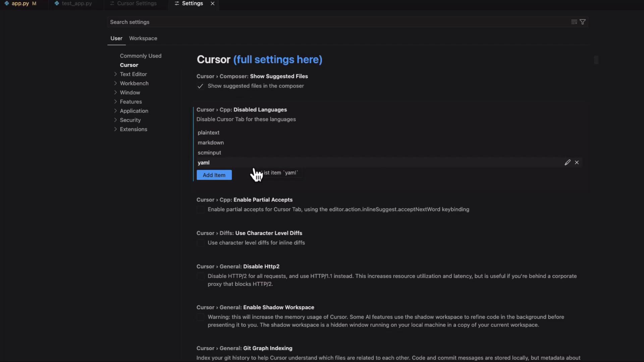Switch to Workspace settings scope
This screenshot has height=362, width=644.
tap(143, 39)
